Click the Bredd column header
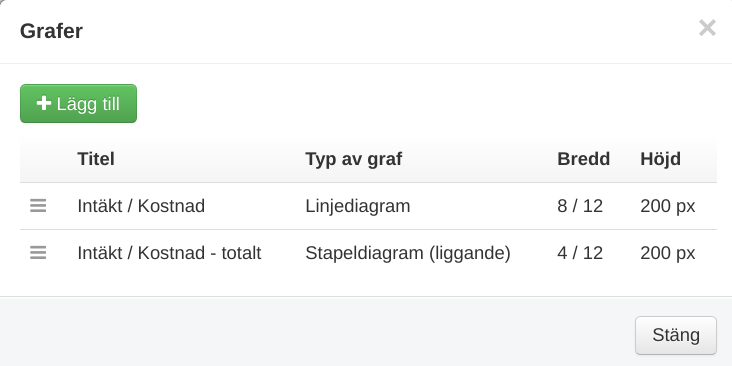Viewport: 732px width, 366px height. 584,159
